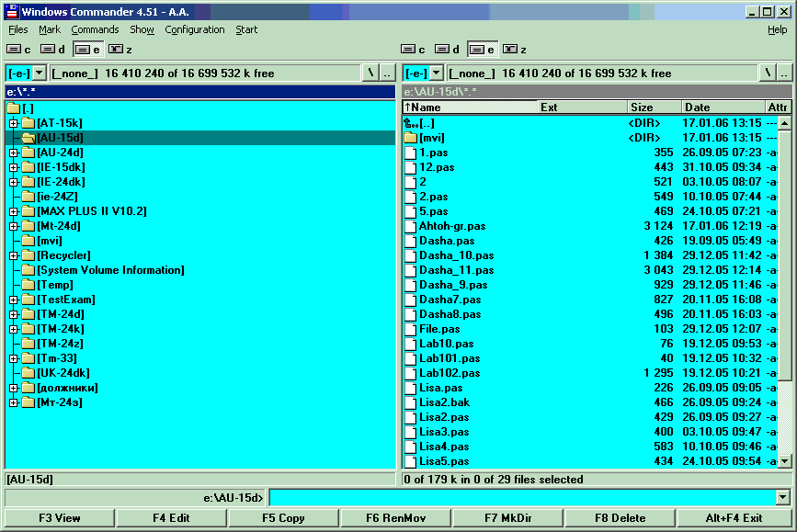The height and width of the screenshot is (532, 797).
Task: Click root folder [.] icon in tree
Action: pyautogui.click(x=14, y=108)
